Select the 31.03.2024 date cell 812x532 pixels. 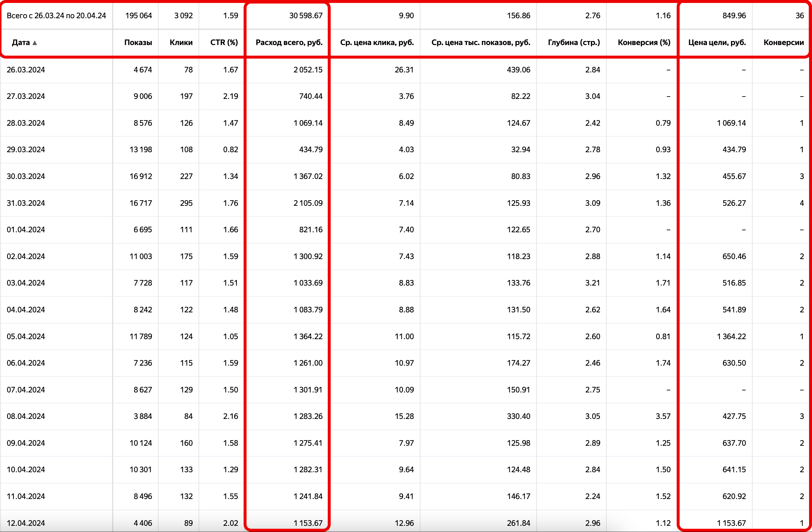click(26, 203)
